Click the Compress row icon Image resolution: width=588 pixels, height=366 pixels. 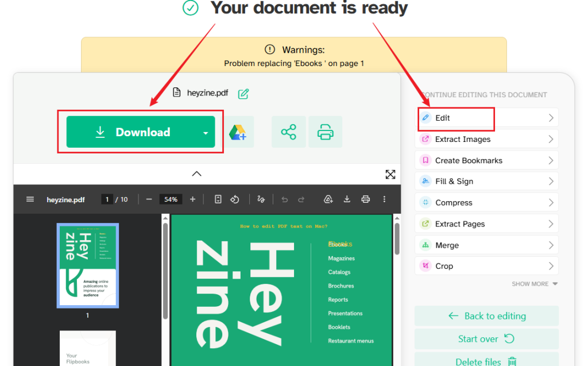coord(425,203)
